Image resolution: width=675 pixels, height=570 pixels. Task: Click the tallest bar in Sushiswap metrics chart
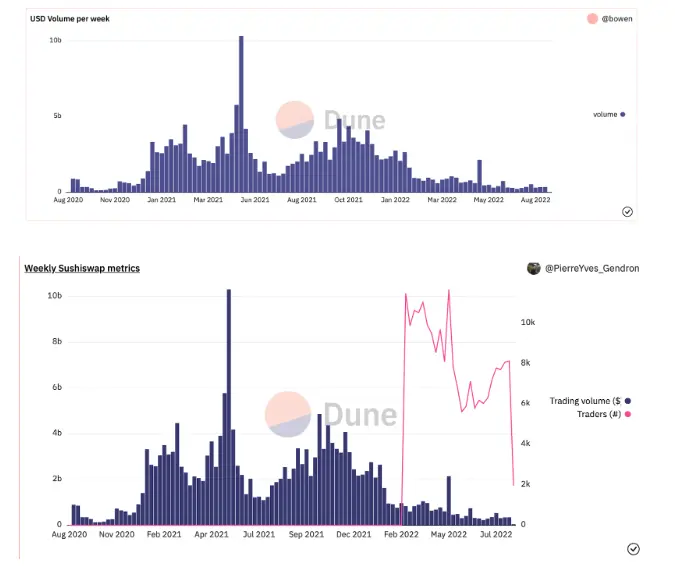[x=229, y=407]
